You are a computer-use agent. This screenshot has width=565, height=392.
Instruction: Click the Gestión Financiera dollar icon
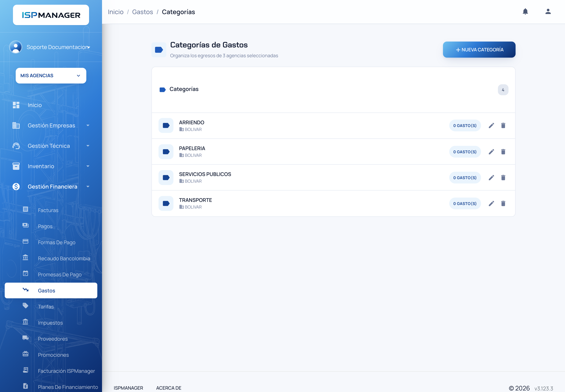pyautogui.click(x=16, y=186)
